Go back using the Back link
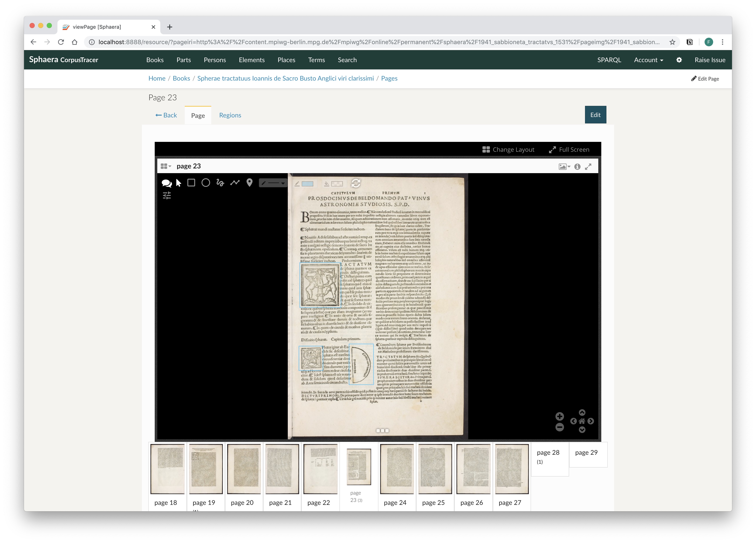This screenshot has height=543, width=756. pos(166,115)
